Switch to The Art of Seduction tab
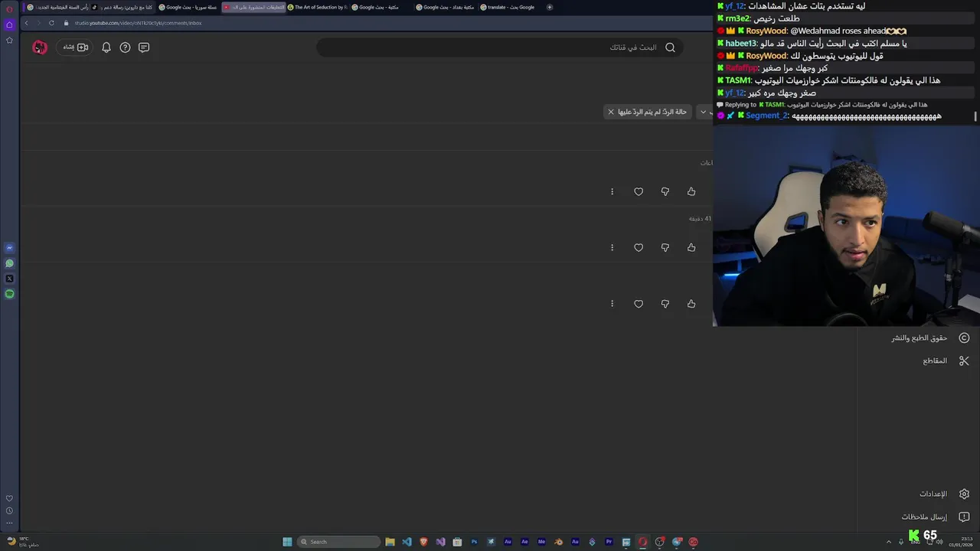Screen dimensions: 980x551 click(318, 7)
